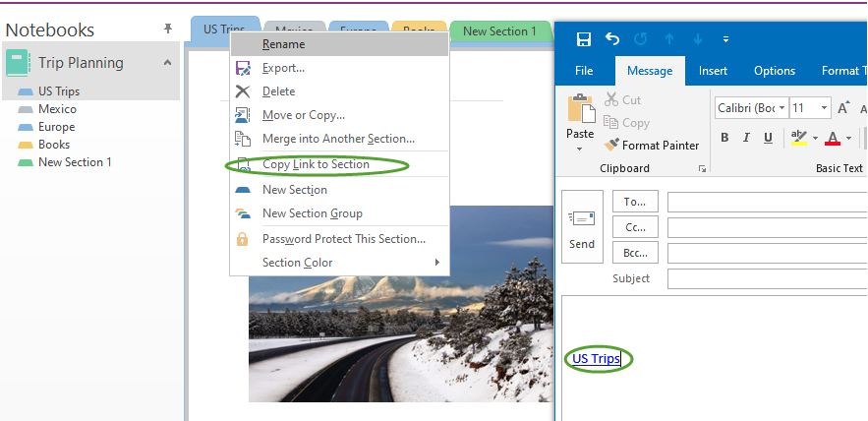Click into the Bcc recipients field
The image size is (868, 421).
[768, 253]
